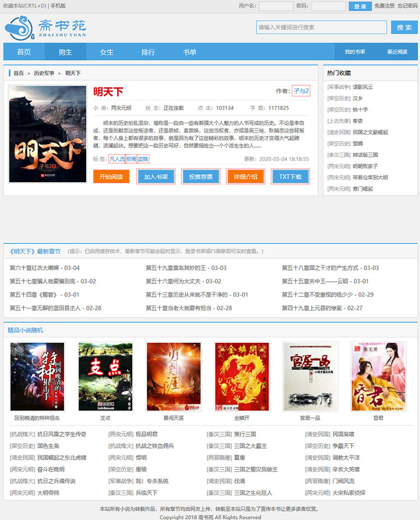The height and width of the screenshot is (520, 420).
Task: Open chapter 第五十六章何为大丈夫
Action: point(173,281)
